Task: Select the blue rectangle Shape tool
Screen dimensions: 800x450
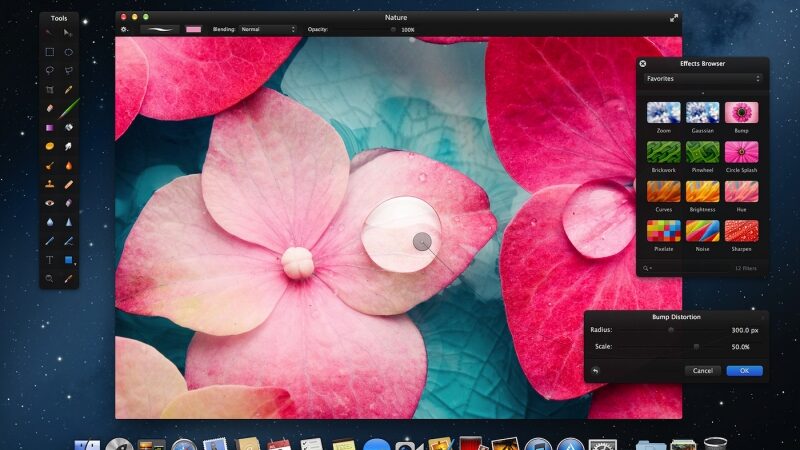Action: pos(68,260)
